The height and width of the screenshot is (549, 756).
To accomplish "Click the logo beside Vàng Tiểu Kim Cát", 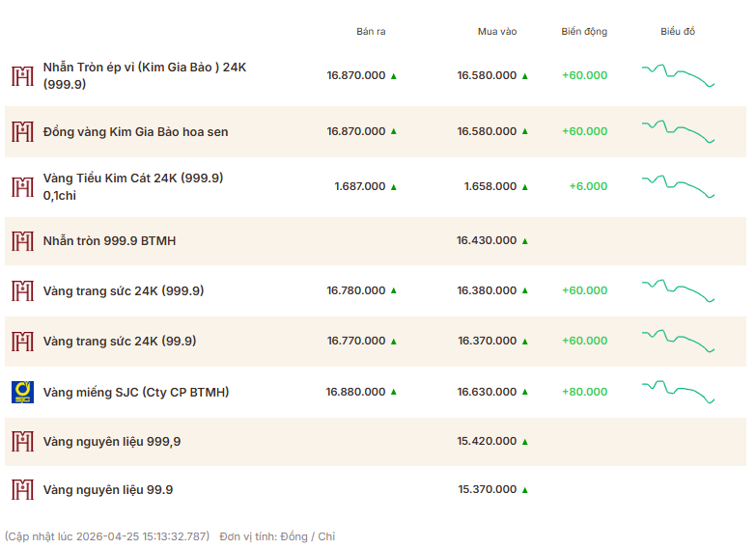I will pyautogui.click(x=22, y=186).
